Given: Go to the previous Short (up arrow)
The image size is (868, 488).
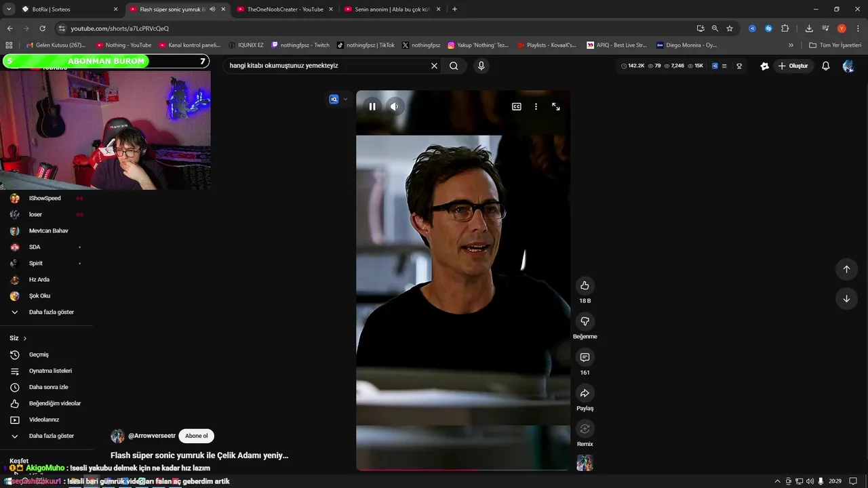Looking at the screenshot, I should pyautogui.click(x=846, y=269).
